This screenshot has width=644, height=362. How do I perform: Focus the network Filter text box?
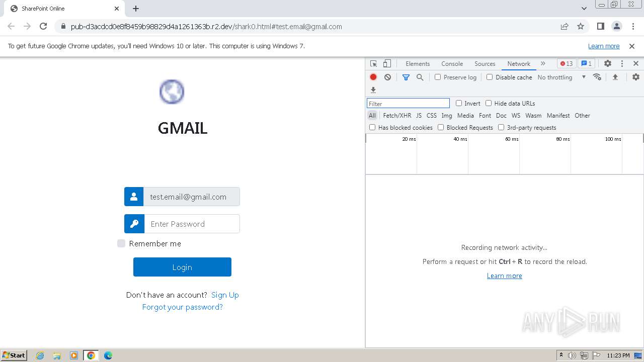click(408, 104)
